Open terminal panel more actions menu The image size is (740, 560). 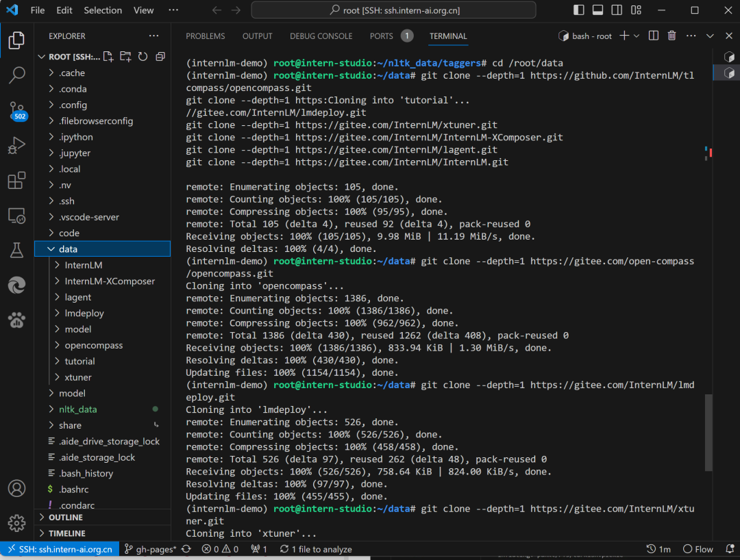coord(691,36)
